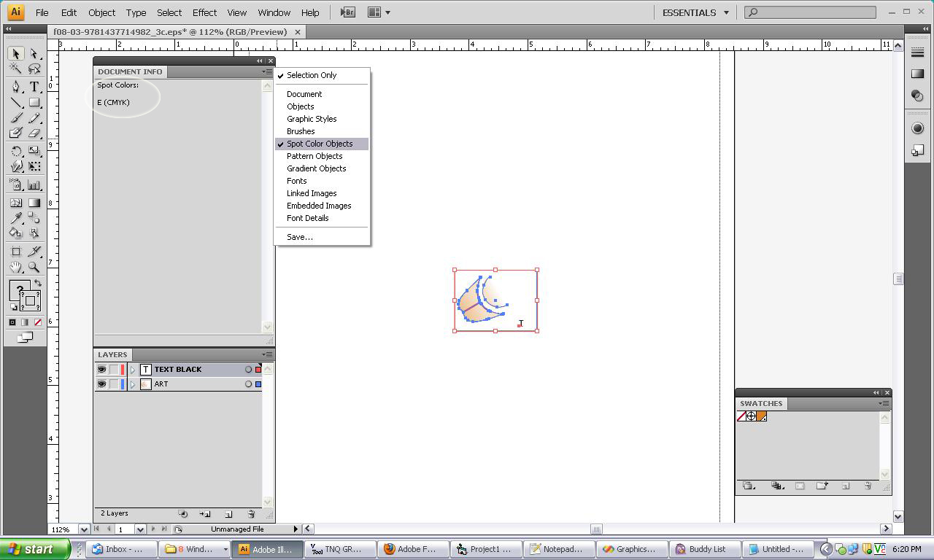This screenshot has width=934, height=560.
Task: Click target circle of ART layer
Action: click(248, 384)
